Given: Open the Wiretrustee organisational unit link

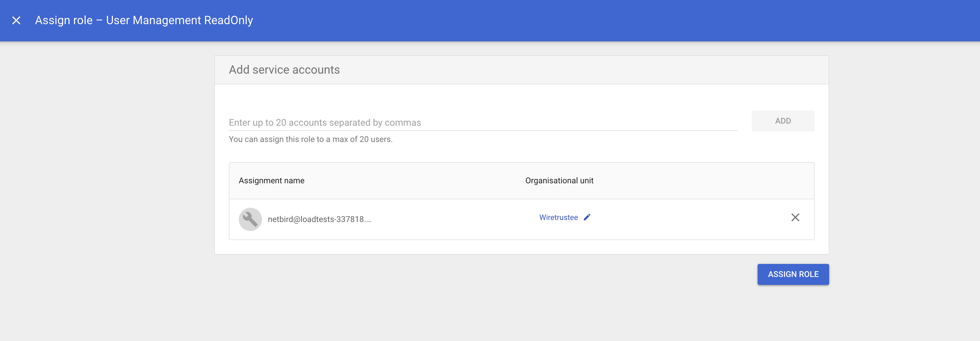Looking at the screenshot, I should click(x=558, y=217).
